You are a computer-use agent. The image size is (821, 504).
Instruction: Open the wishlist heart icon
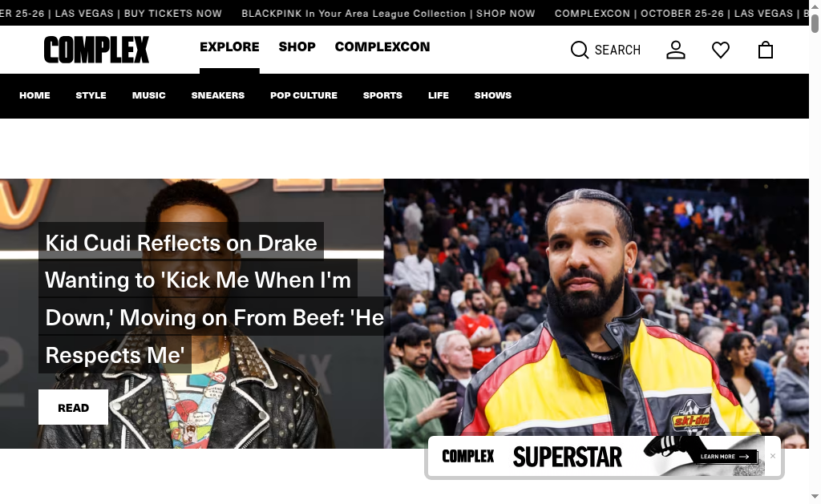pos(721,50)
